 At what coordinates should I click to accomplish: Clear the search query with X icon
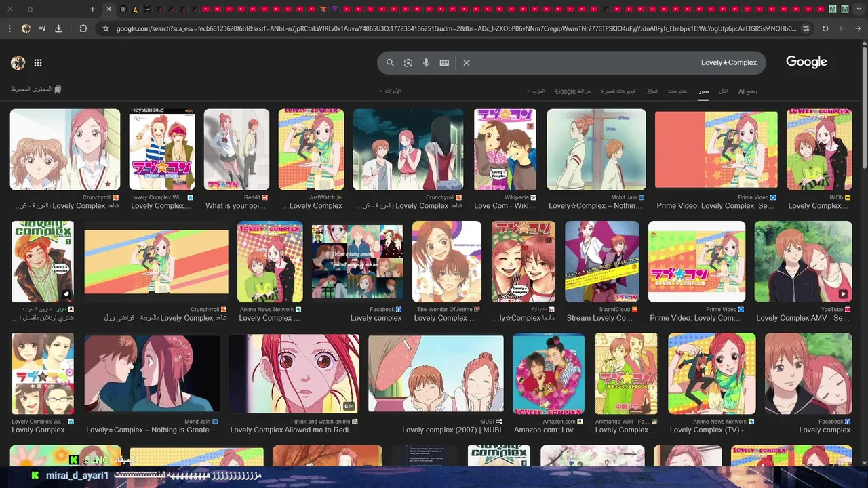[467, 62]
